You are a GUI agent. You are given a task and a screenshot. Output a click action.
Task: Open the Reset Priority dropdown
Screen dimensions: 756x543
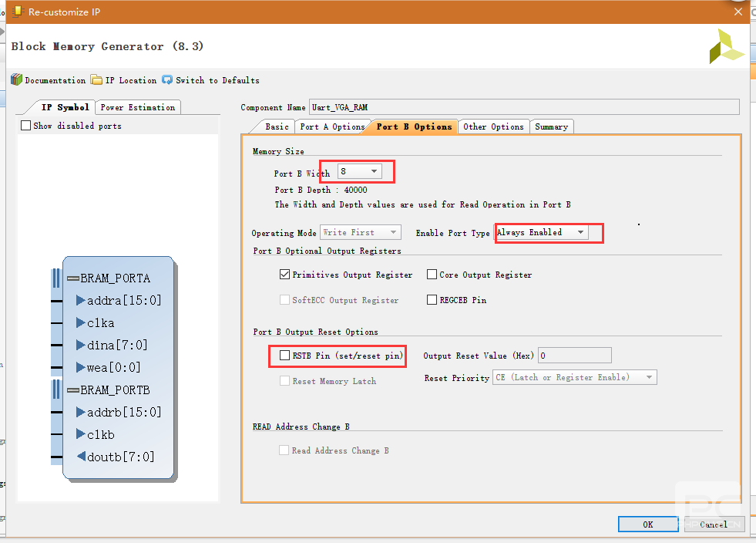(575, 377)
